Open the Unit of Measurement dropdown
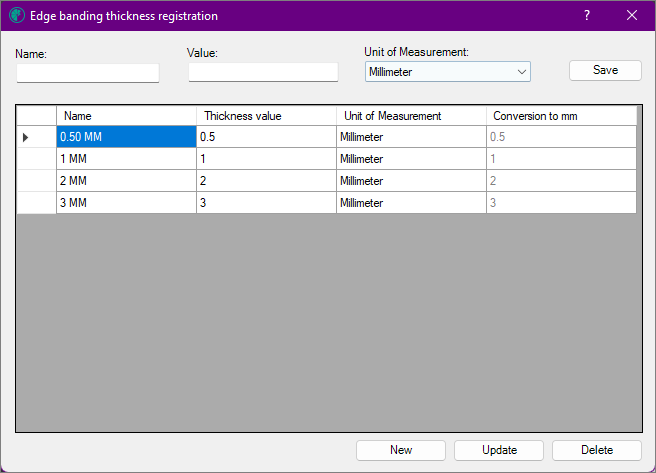This screenshot has width=656, height=473. tap(448, 72)
